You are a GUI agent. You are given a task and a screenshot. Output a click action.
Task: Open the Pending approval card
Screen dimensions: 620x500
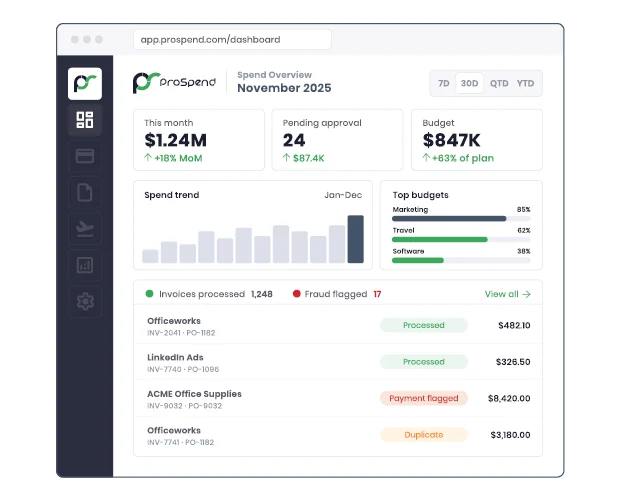click(x=337, y=140)
